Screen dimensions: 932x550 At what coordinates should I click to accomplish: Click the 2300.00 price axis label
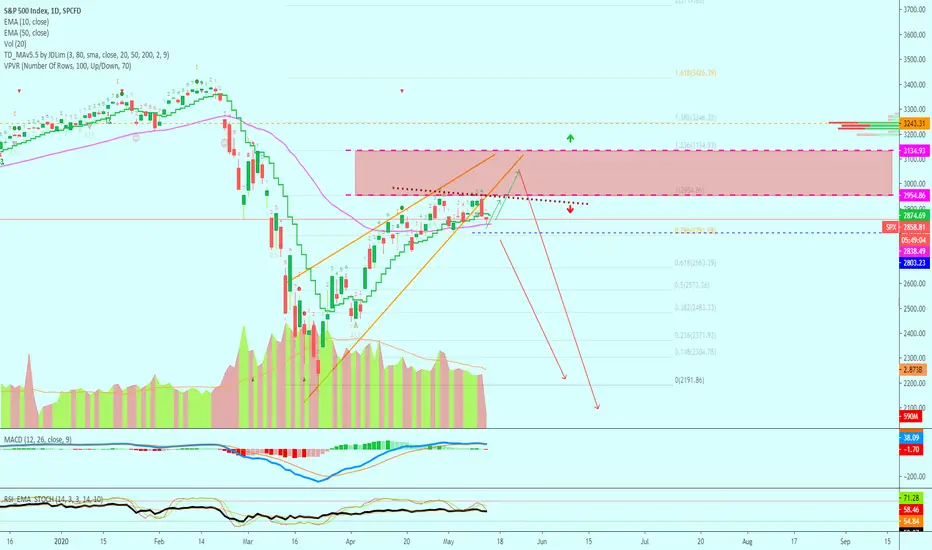pos(915,359)
